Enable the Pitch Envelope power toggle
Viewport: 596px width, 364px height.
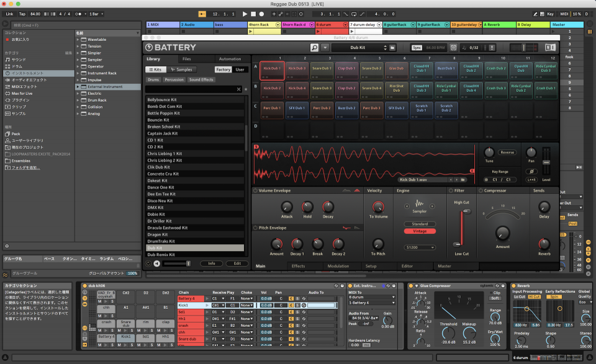pyautogui.click(x=255, y=228)
